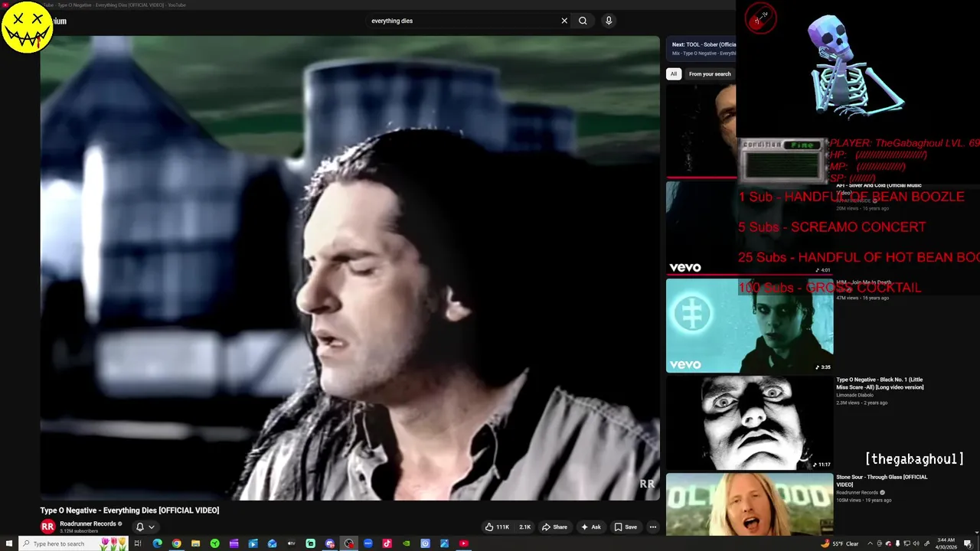Open the network icon in the system tray

[x=906, y=543]
